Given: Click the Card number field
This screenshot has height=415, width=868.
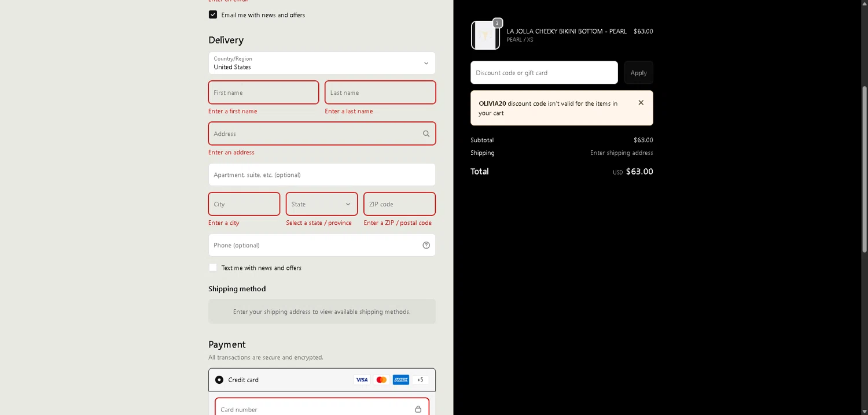Looking at the screenshot, I should click(x=322, y=407).
